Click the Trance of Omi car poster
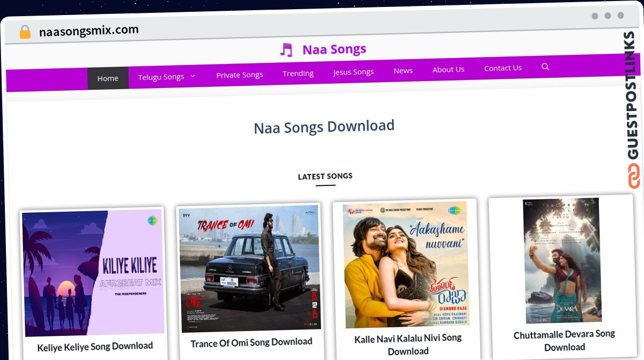This screenshot has width=644, height=360. [x=249, y=268]
